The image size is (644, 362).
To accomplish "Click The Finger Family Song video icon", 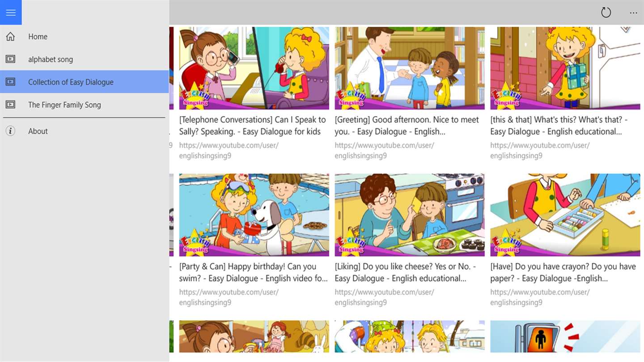I will click(10, 105).
